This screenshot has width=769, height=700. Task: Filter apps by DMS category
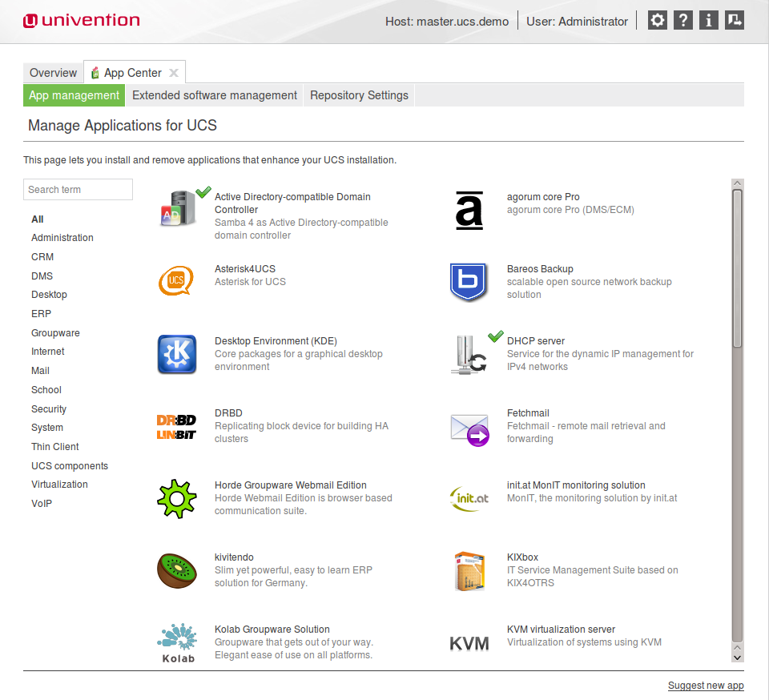(x=42, y=276)
